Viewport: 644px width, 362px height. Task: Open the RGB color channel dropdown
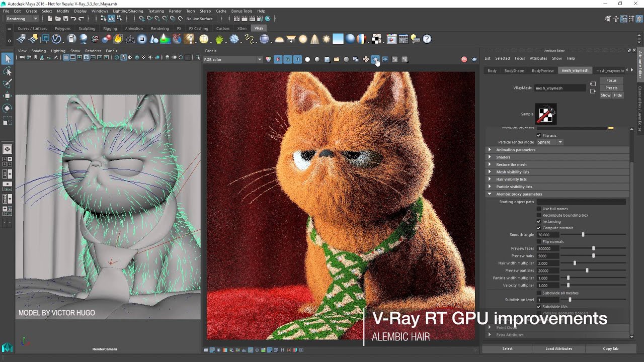pyautogui.click(x=232, y=59)
